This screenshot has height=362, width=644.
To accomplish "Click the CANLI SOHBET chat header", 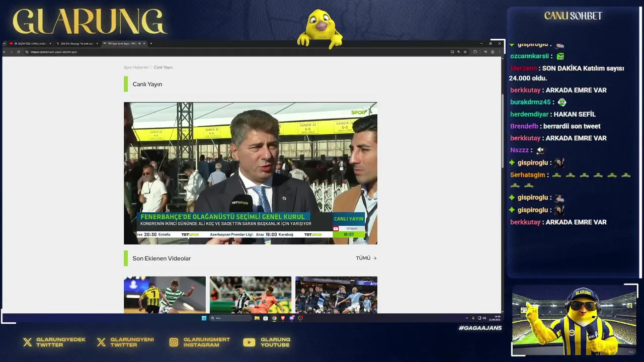I will point(573,16).
